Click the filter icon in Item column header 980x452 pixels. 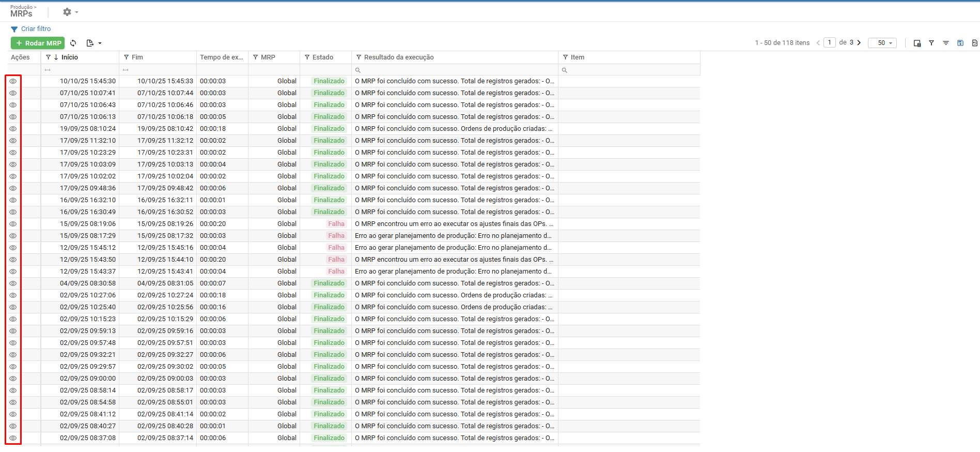coord(565,57)
